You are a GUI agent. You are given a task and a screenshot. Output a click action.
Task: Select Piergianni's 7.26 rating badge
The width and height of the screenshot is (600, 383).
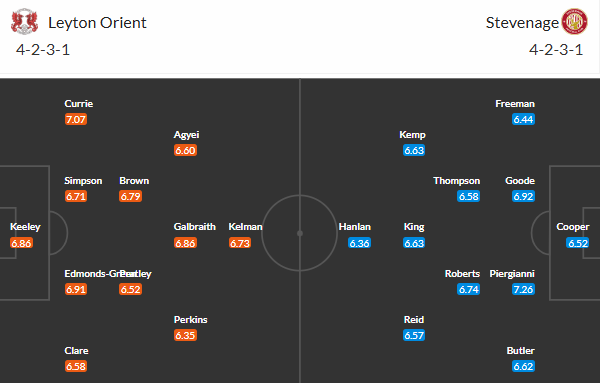(523, 289)
